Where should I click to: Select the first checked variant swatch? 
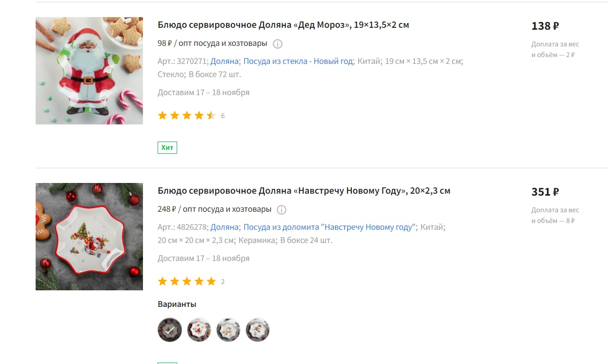(x=170, y=330)
